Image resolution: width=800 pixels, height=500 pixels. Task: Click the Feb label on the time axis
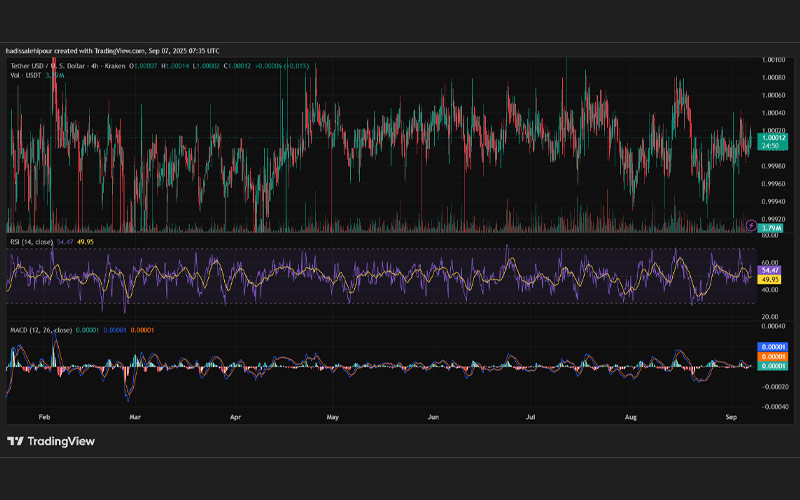tap(44, 417)
